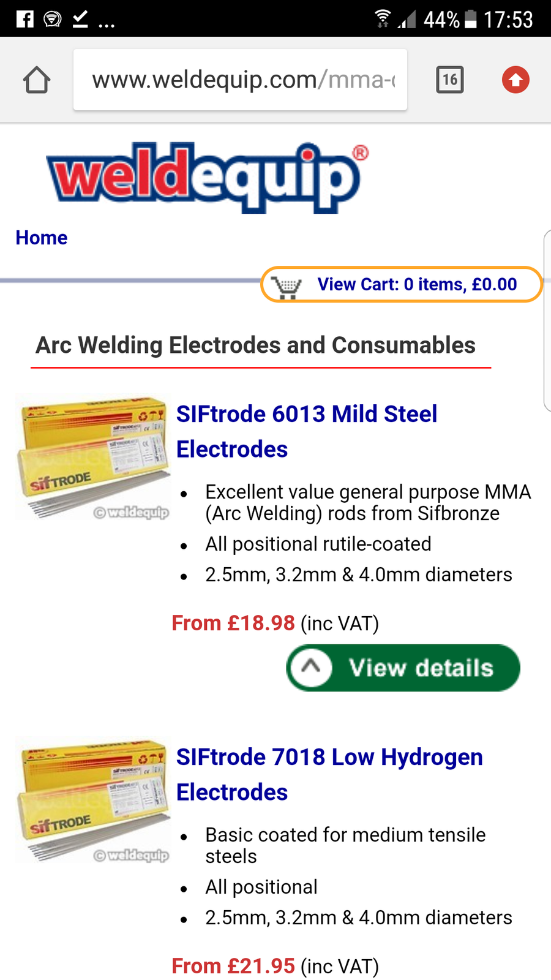Viewport: 551px width, 980px height.
Task: Tap the Wi-Fi signal icon in status bar
Action: click(x=383, y=19)
